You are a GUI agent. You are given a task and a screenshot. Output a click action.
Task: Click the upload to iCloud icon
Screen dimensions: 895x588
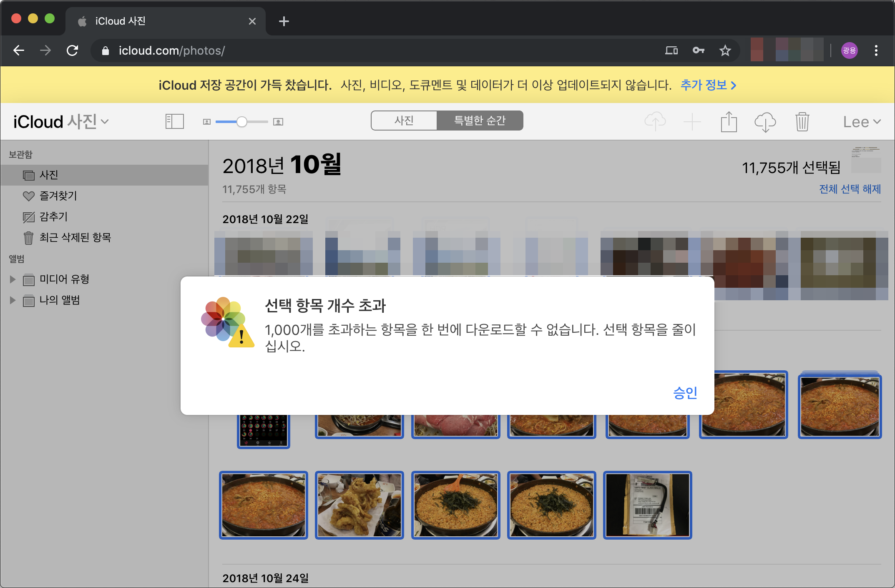[655, 122]
